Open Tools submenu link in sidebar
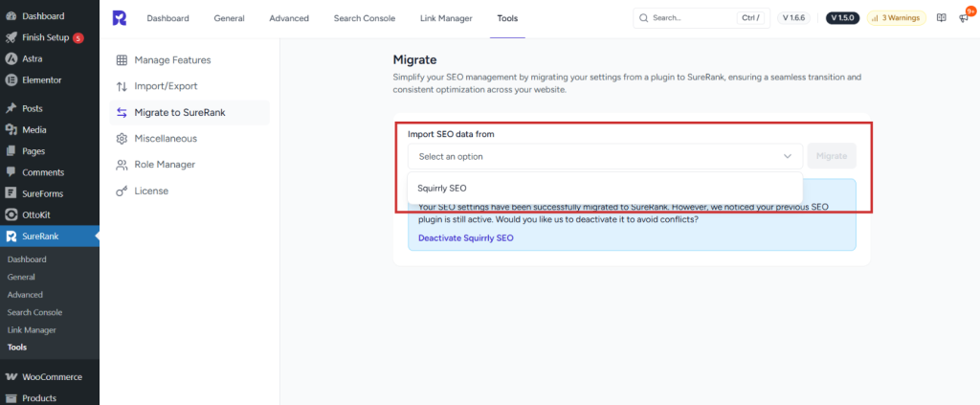 click(17, 348)
